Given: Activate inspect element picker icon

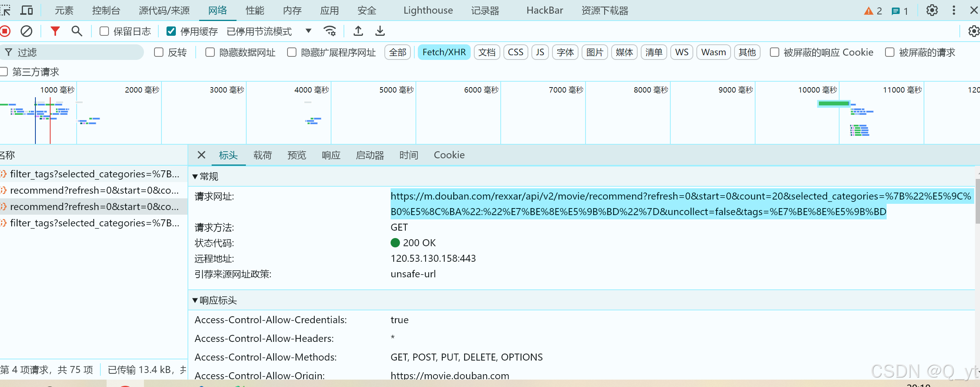Looking at the screenshot, I should 5,11.
